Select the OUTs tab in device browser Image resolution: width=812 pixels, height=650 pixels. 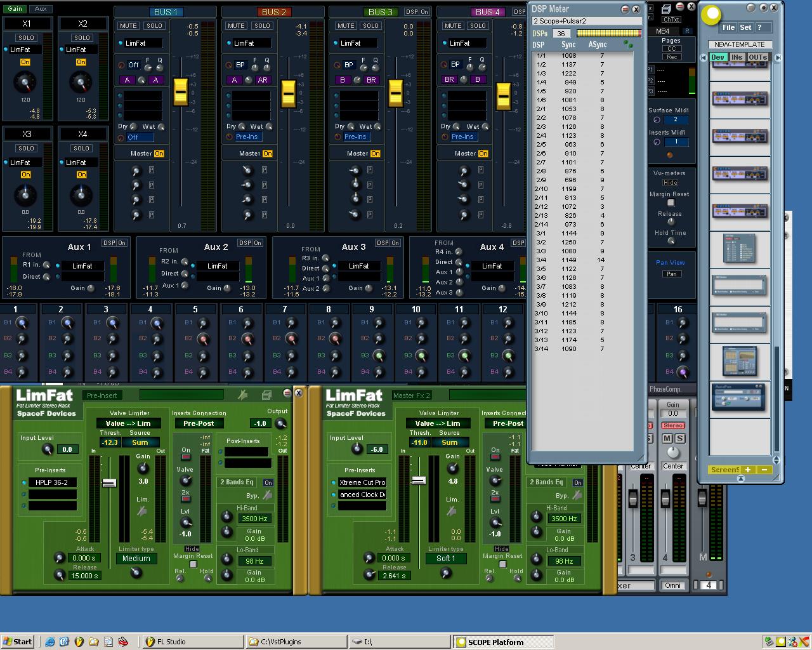coord(757,57)
